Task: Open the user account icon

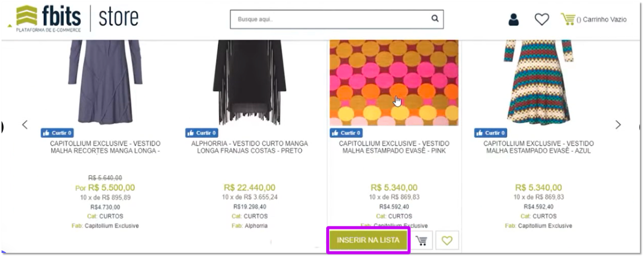Action: (x=513, y=19)
